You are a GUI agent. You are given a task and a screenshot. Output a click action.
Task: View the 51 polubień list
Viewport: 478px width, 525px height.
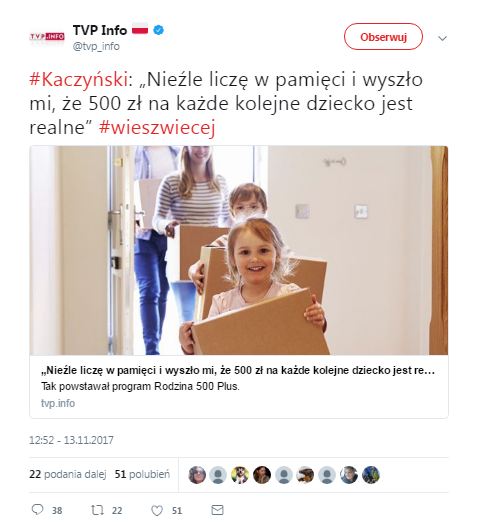(142, 474)
